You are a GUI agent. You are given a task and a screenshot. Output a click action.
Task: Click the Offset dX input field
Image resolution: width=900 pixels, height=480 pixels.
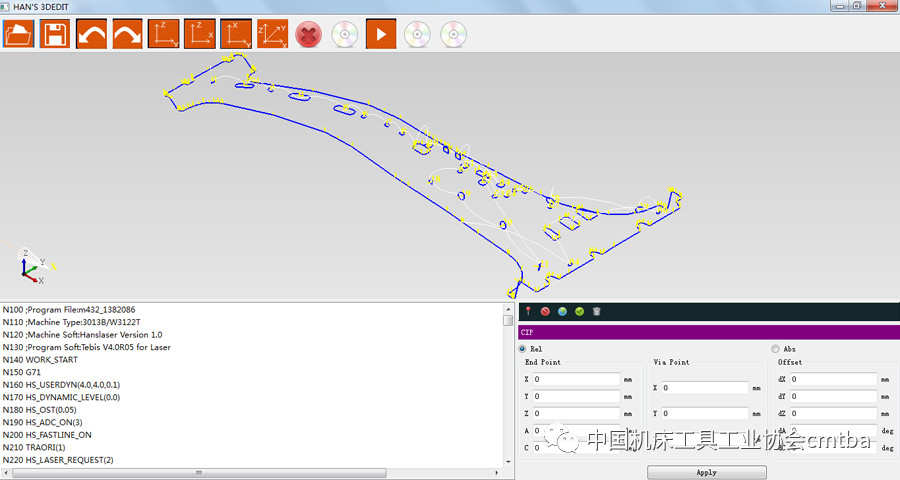(x=833, y=380)
